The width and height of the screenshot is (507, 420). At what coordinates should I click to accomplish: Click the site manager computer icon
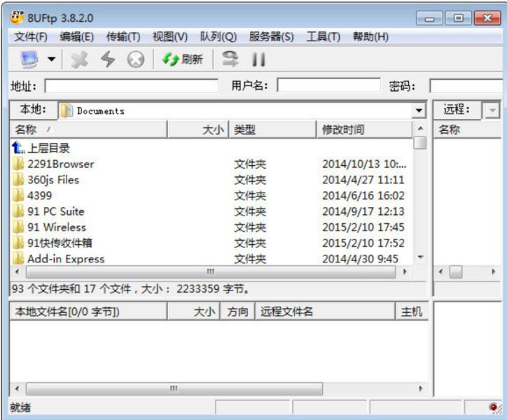click(29, 59)
